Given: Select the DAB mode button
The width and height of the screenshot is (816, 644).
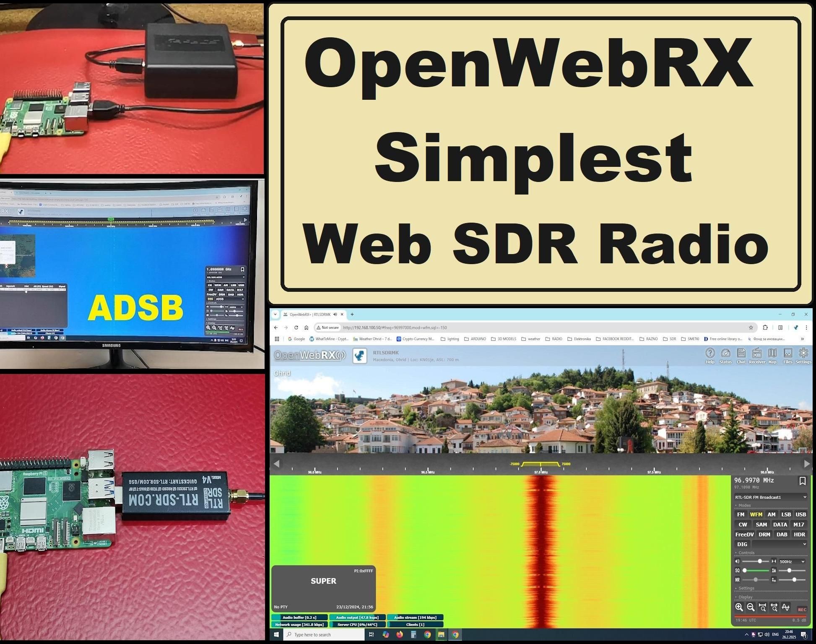Looking at the screenshot, I should click(x=782, y=535).
